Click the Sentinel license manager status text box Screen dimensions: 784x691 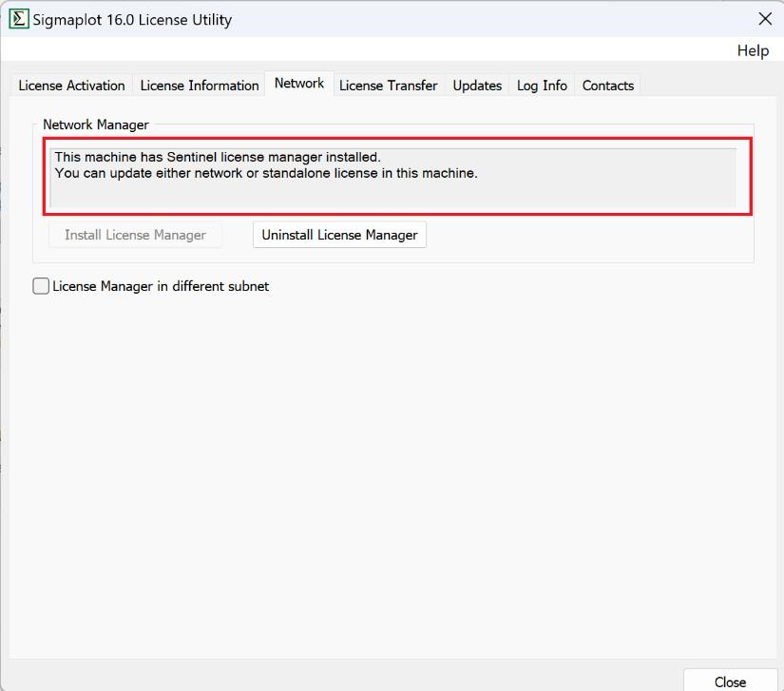click(x=393, y=178)
